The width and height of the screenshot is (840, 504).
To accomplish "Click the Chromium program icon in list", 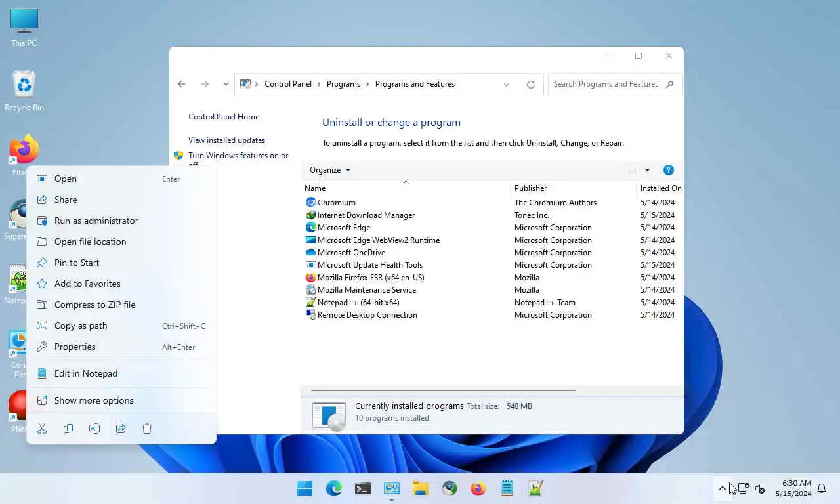I will click(311, 203).
